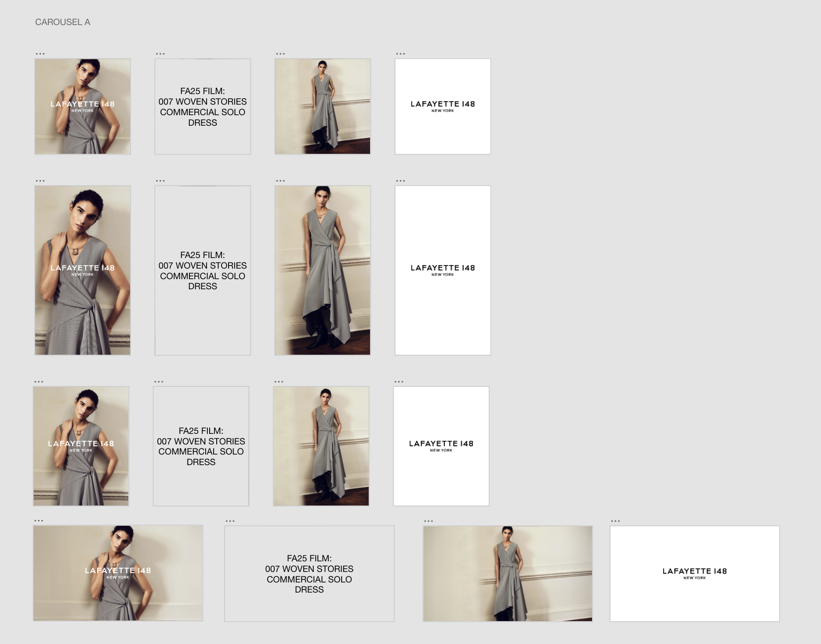
Task: Open the ellipsis menu above the third-row portrait close-up model artboard
Action: click(x=39, y=382)
